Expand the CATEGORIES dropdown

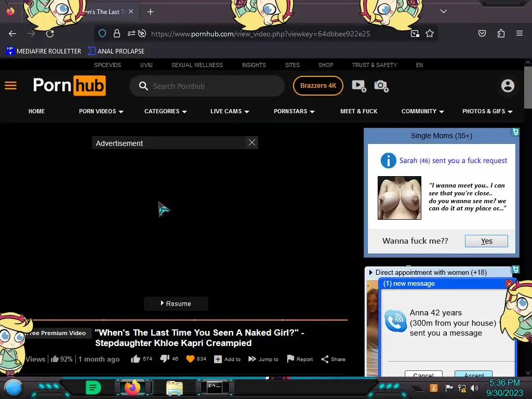[166, 111]
